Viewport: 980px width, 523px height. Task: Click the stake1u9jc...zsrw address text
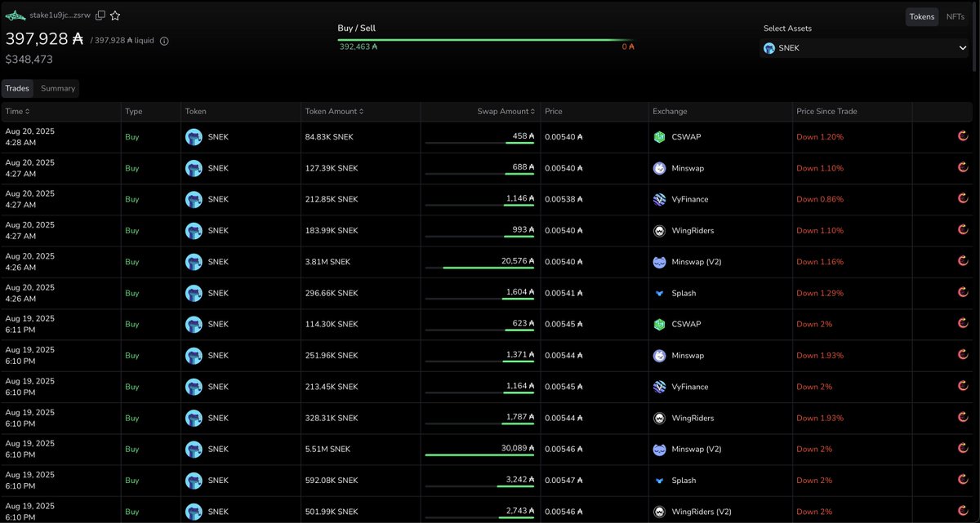pos(60,16)
